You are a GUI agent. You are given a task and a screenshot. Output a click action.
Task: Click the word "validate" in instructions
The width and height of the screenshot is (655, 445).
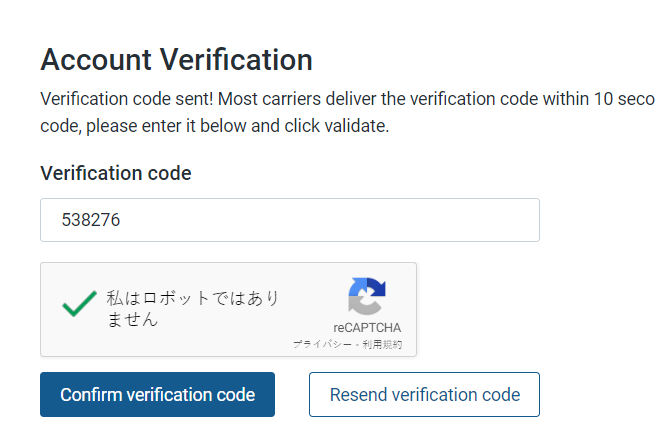click(x=356, y=127)
